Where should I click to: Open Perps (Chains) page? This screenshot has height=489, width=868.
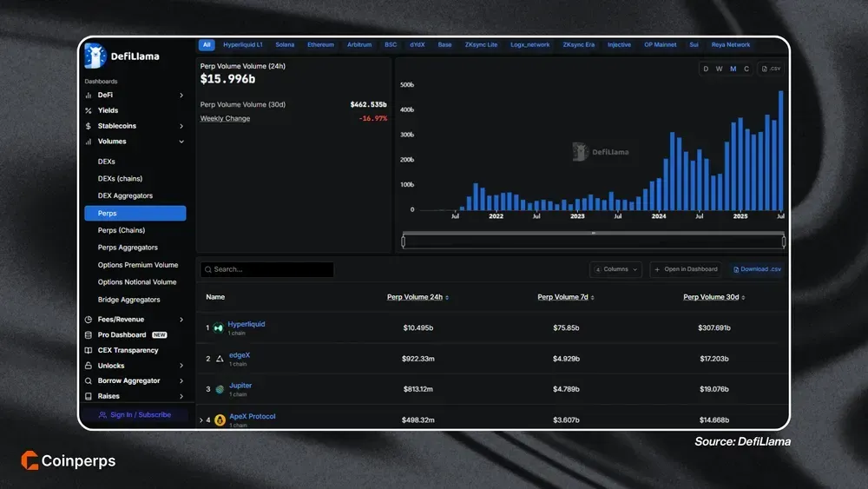(122, 230)
